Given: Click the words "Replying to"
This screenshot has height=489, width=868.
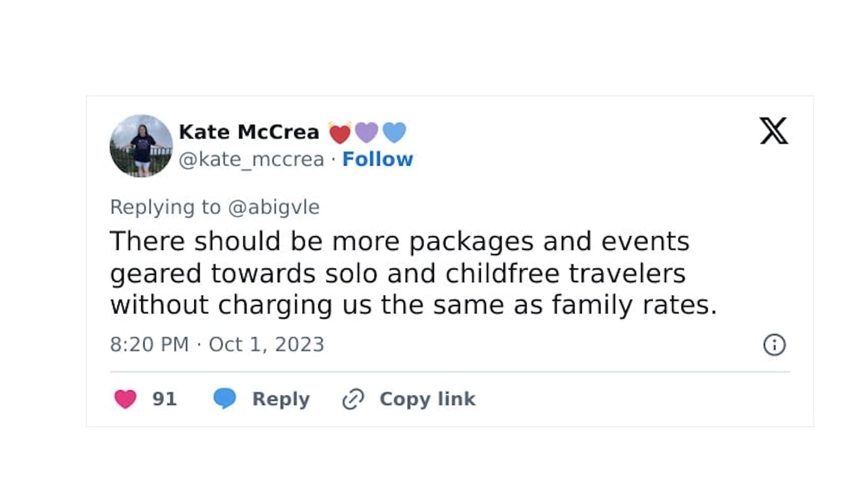Looking at the screenshot, I should (165, 207).
